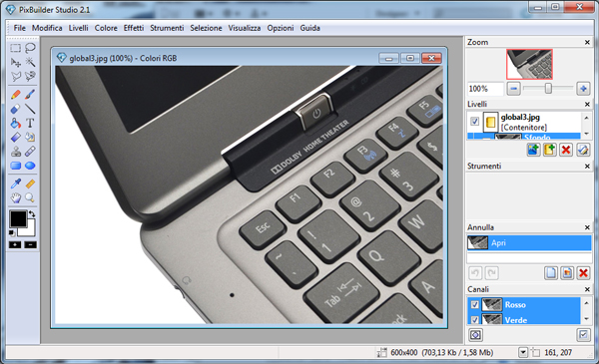Viewport: 599px width, 364px height.
Task: Click the zoom in plus button
Action: [x=583, y=89]
